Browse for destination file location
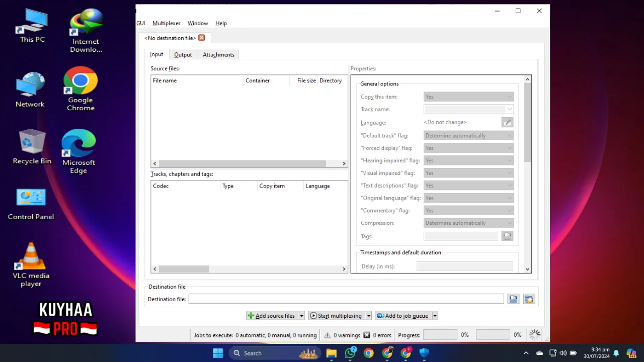644x362 pixels. pos(513,299)
